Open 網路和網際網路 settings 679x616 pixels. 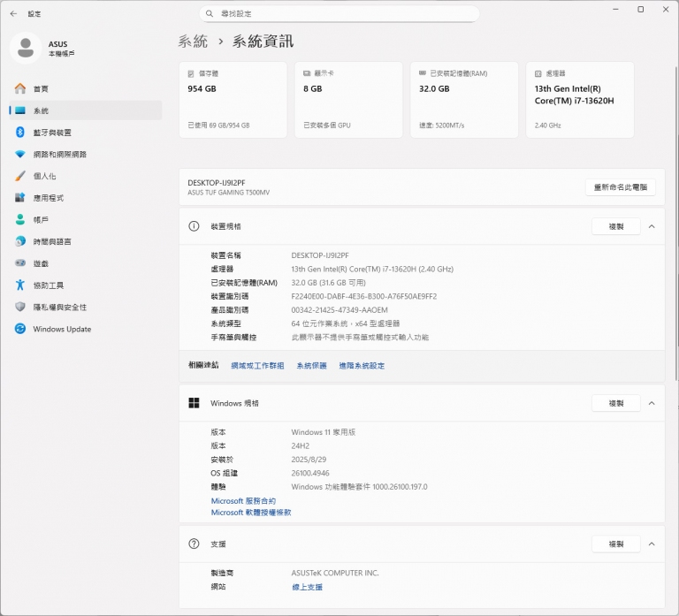tap(86, 154)
